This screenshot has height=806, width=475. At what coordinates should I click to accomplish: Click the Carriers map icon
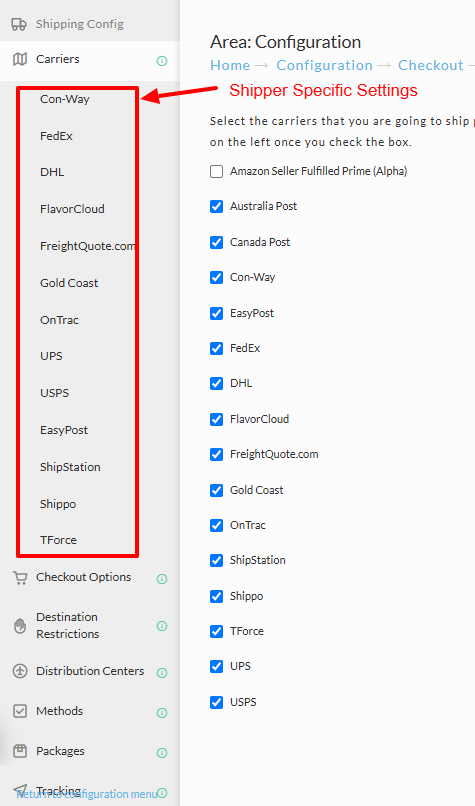(x=20, y=59)
